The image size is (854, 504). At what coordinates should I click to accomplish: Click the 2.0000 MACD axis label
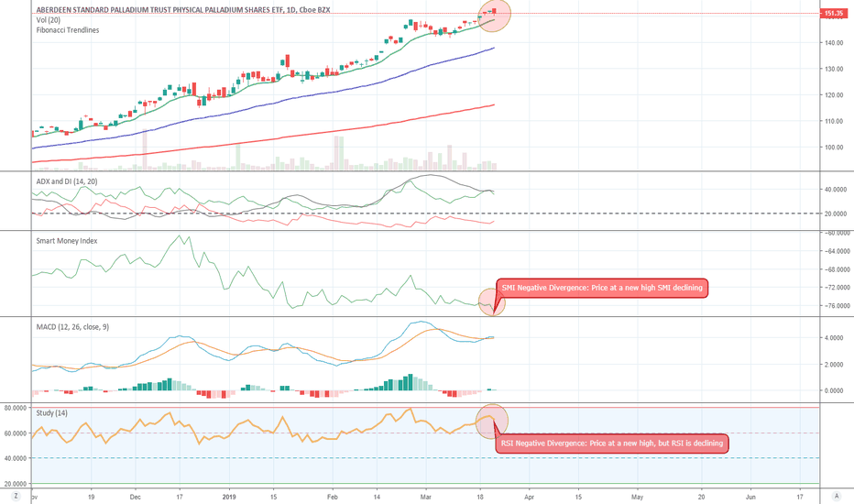click(x=834, y=365)
